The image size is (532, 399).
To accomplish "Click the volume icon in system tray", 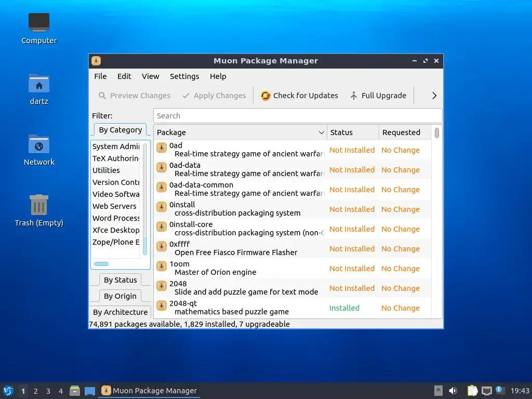I will (453, 391).
